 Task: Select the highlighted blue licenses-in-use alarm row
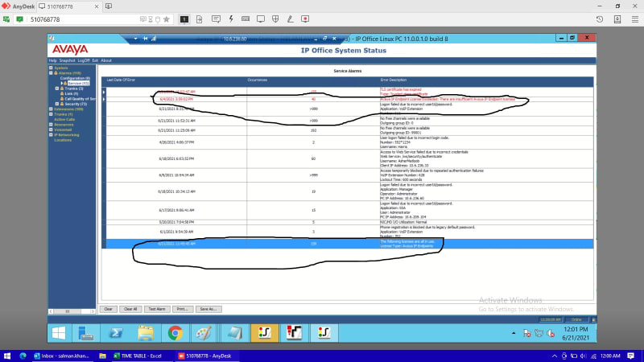point(348,244)
